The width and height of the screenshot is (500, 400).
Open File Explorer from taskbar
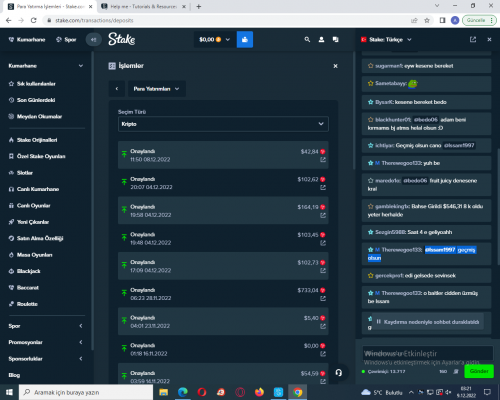(x=164, y=392)
